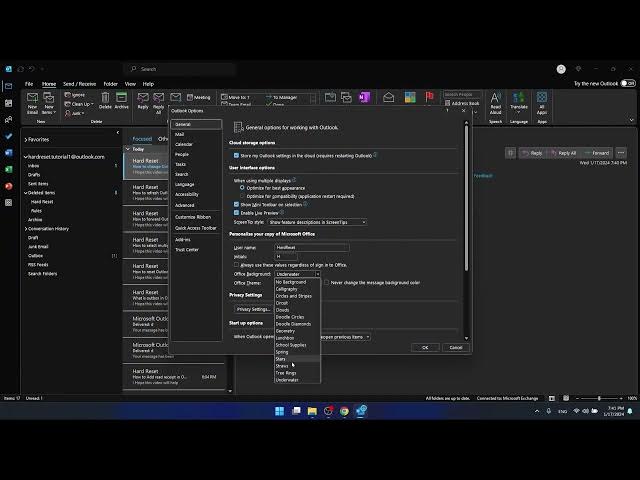640x480 pixels.
Task: Click Forward in the reading pane
Action: [x=597, y=153]
